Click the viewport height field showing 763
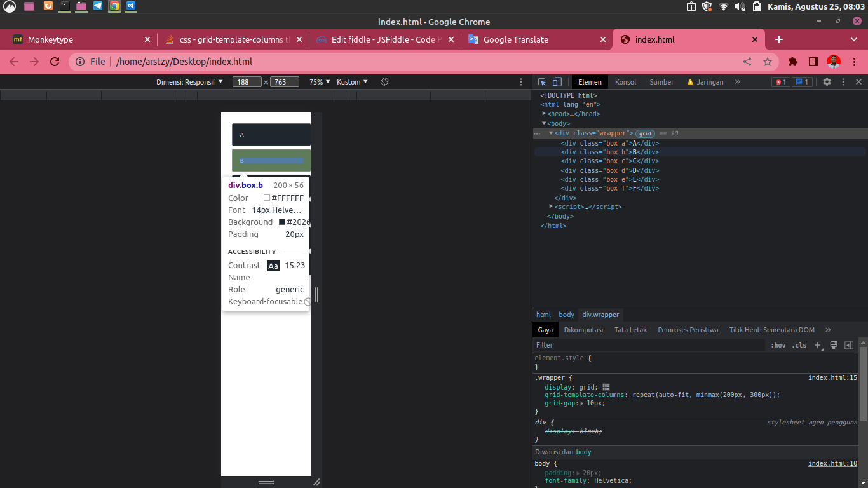The image size is (868, 488). pos(284,82)
